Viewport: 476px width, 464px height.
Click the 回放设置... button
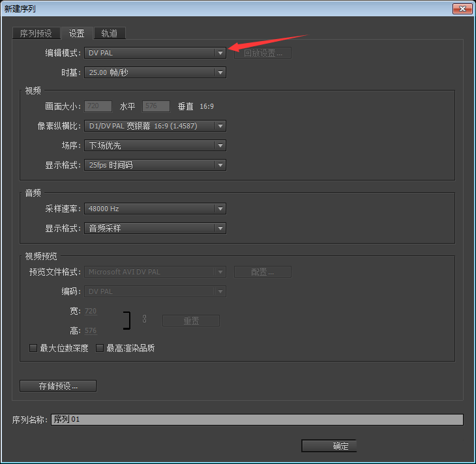click(263, 53)
